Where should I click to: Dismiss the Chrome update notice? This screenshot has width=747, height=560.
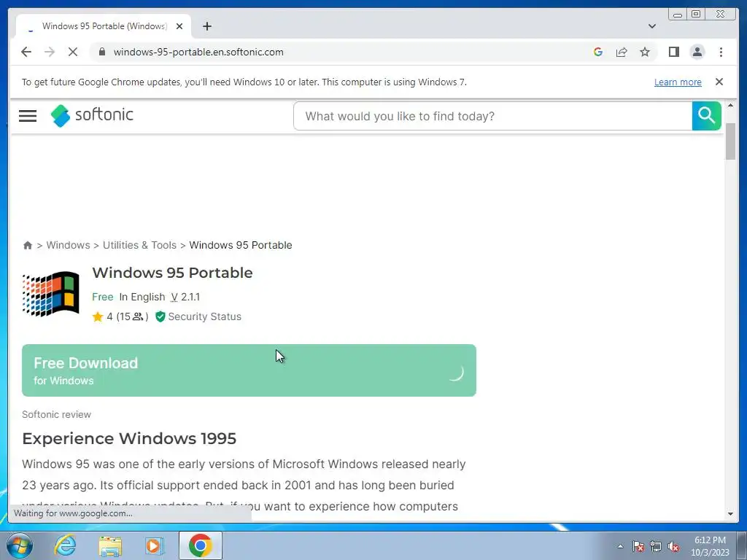pyautogui.click(x=719, y=82)
